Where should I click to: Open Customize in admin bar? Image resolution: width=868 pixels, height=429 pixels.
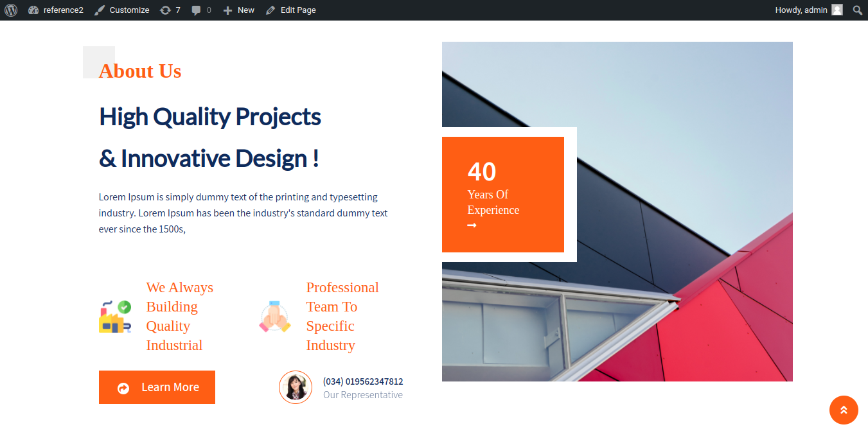pos(121,10)
